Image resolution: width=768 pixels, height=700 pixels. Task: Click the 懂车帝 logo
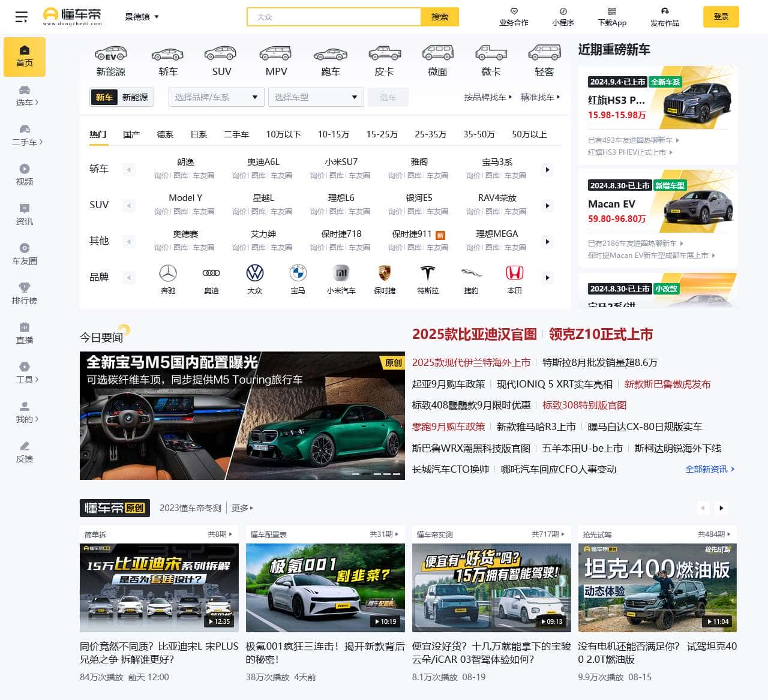(x=72, y=17)
